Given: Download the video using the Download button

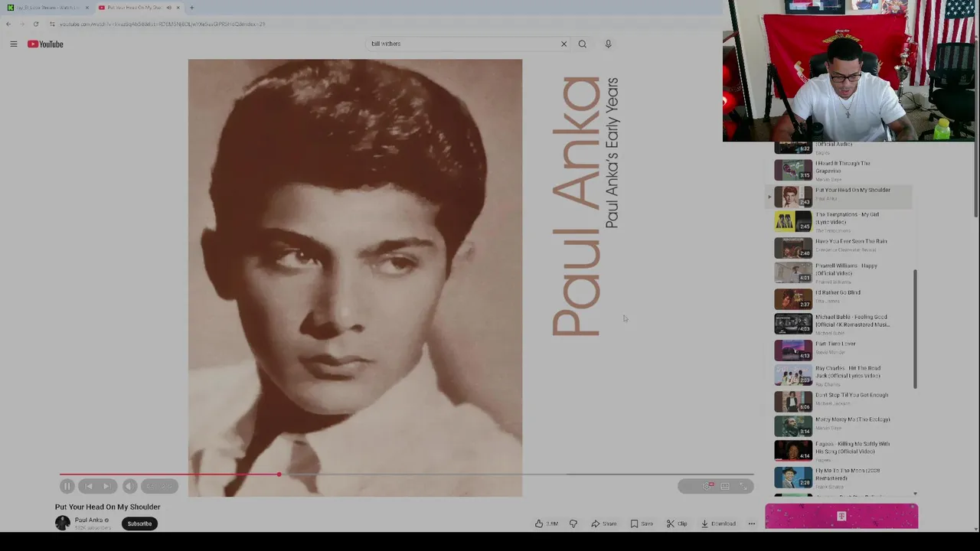Looking at the screenshot, I should point(719,523).
